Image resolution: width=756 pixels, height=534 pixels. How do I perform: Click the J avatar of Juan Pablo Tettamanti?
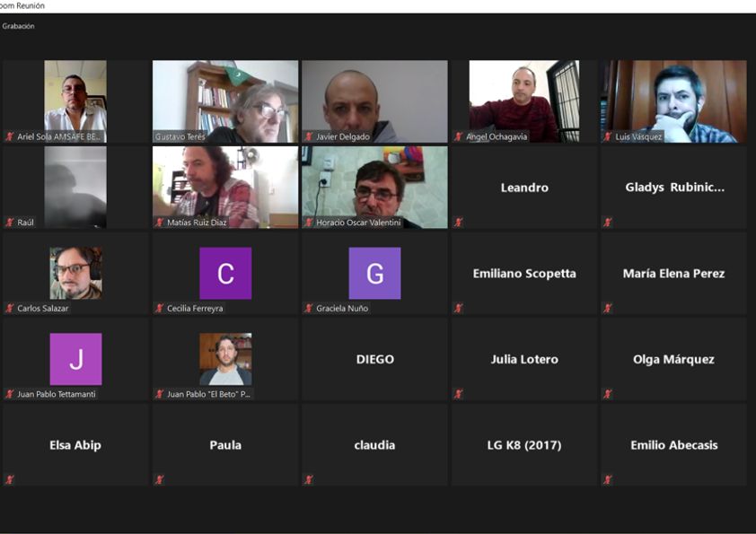pyautogui.click(x=75, y=359)
